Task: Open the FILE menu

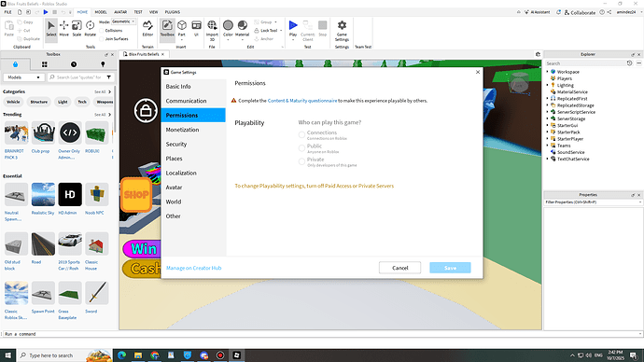Action: [x=7, y=12]
